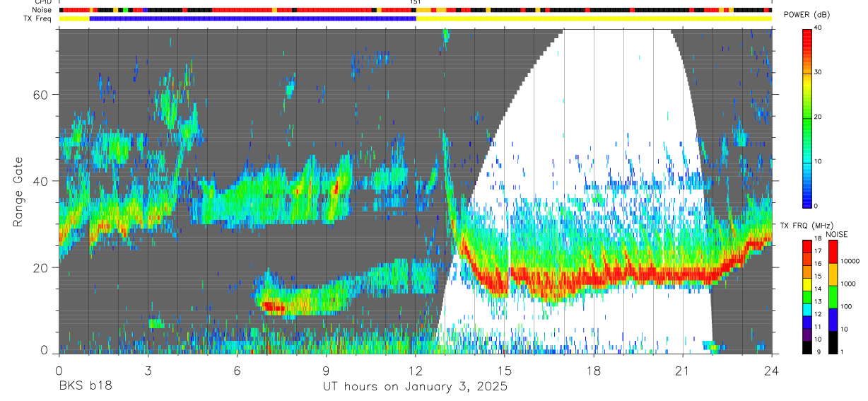This screenshot has width=868, height=401.
Task: Click the x-axis tick label '15'
Action: point(504,370)
